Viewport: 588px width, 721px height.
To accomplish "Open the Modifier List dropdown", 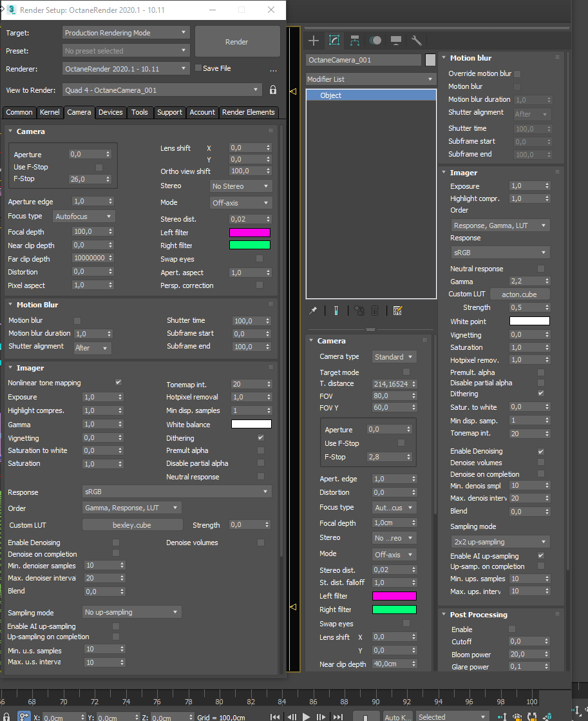I will (x=370, y=79).
